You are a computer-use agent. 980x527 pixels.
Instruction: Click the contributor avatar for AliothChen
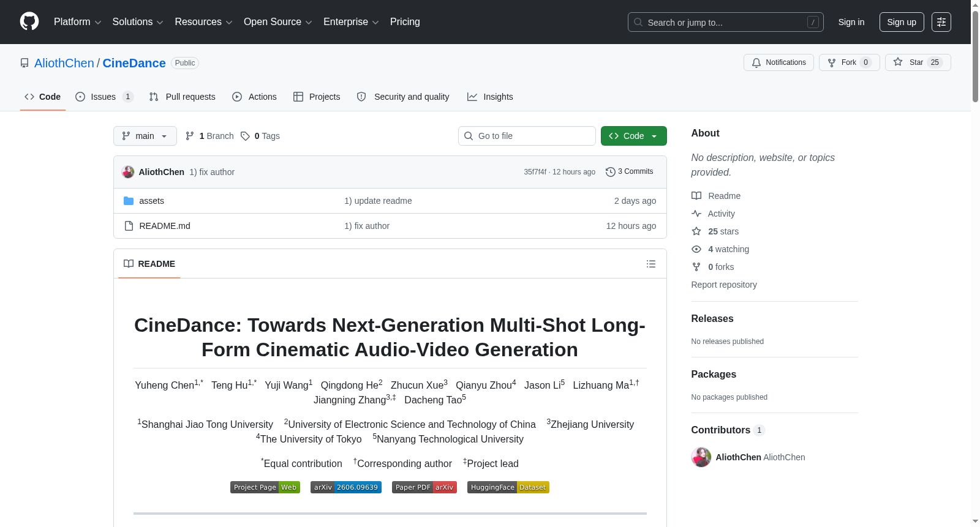click(701, 457)
